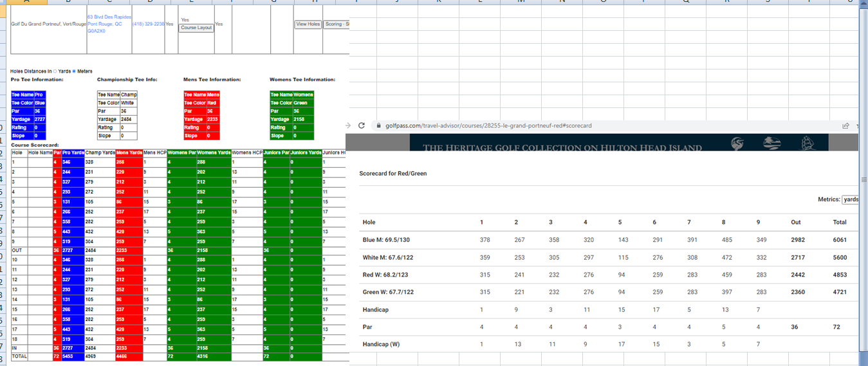
Task: Click total value 5600 in White row
Action: (x=840, y=257)
